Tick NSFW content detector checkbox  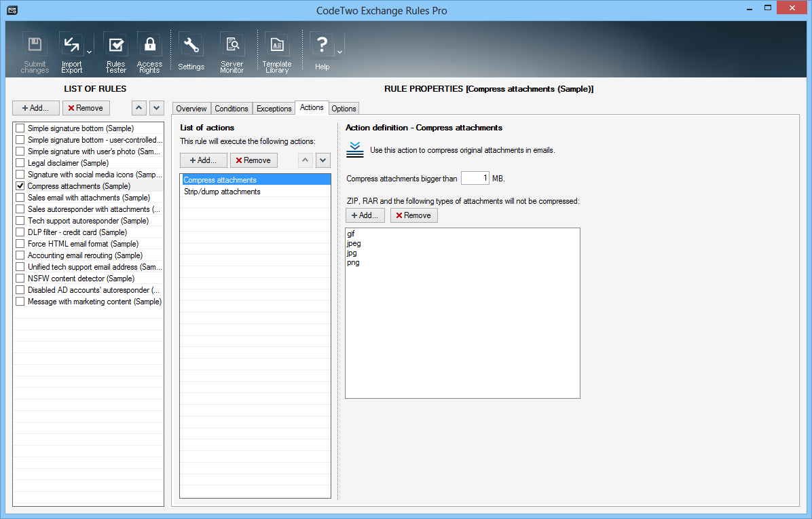[x=20, y=278]
